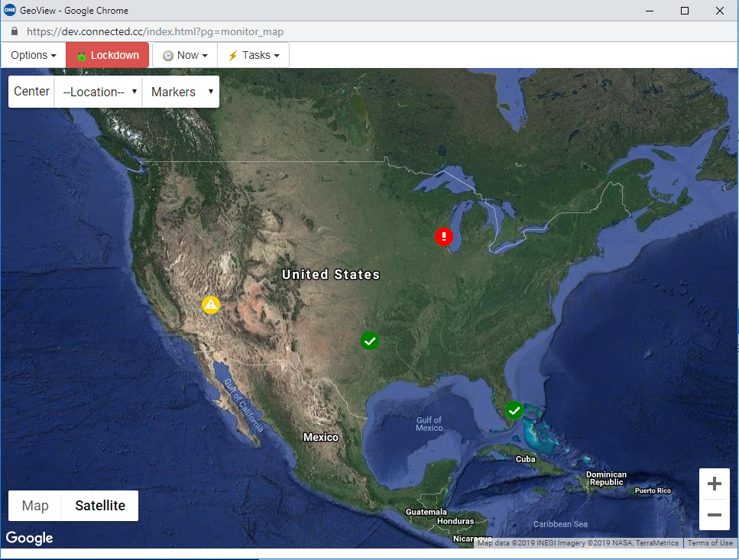Click the zoom in plus control

(714, 483)
